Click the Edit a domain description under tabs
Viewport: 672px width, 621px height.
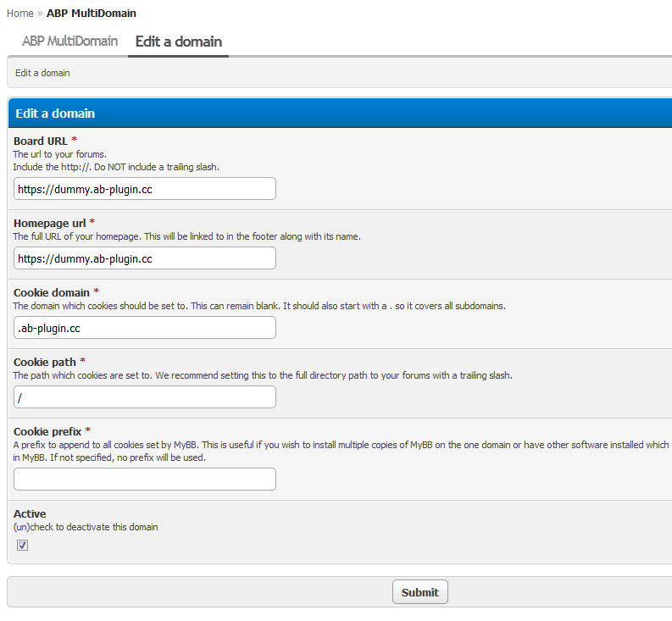pyautogui.click(x=42, y=73)
